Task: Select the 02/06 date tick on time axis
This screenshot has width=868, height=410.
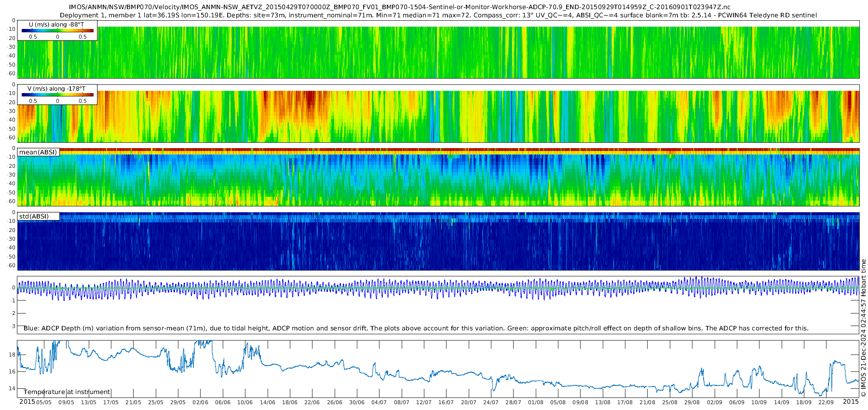Action: (x=201, y=403)
